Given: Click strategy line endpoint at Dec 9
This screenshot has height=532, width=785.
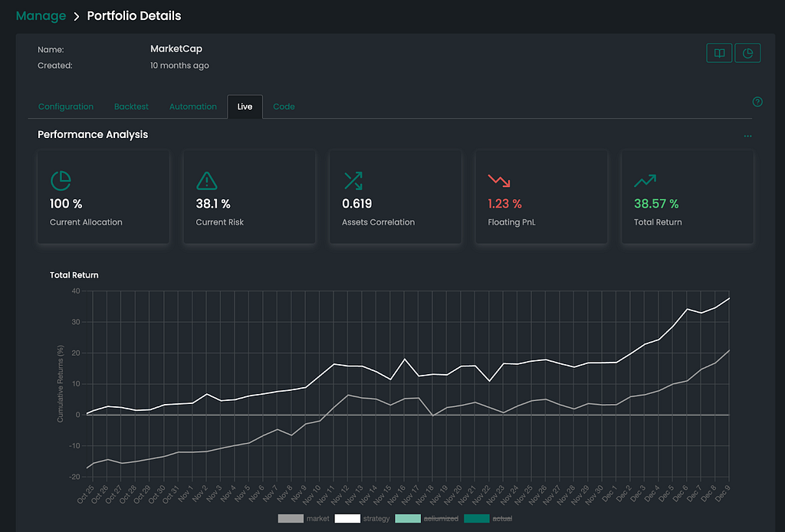Looking at the screenshot, I should pyautogui.click(x=729, y=298).
